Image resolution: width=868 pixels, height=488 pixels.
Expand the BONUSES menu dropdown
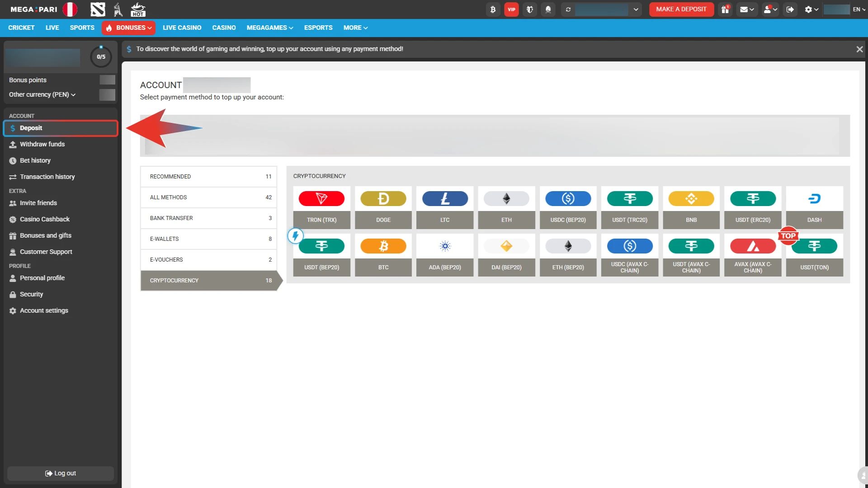tap(128, 28)
